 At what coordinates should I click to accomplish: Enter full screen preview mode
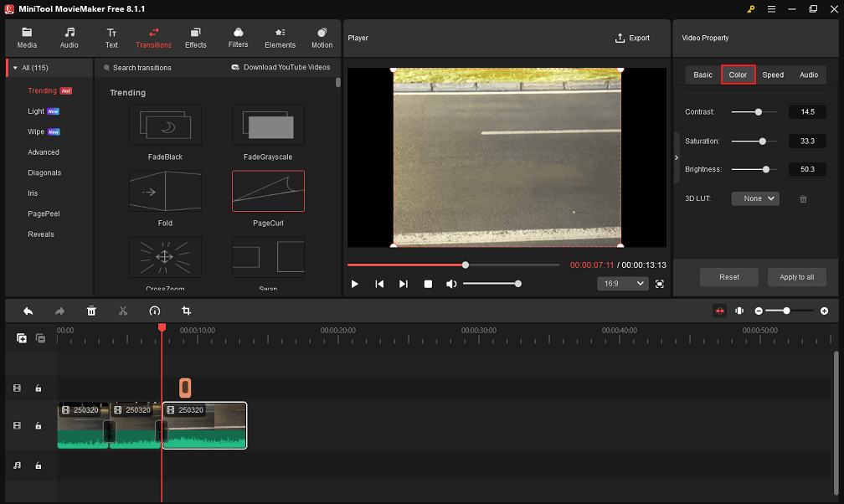[x=660, y=284]
